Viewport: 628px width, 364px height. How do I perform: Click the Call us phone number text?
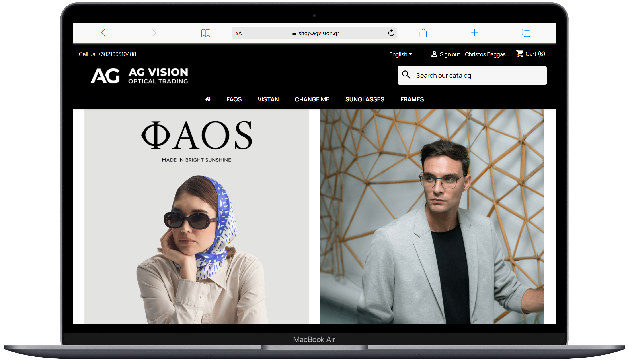[x=107, y=54]
